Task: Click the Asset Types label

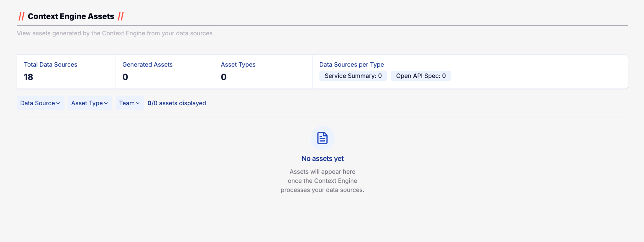Action: pyautogui.click(x=238, y=65)
